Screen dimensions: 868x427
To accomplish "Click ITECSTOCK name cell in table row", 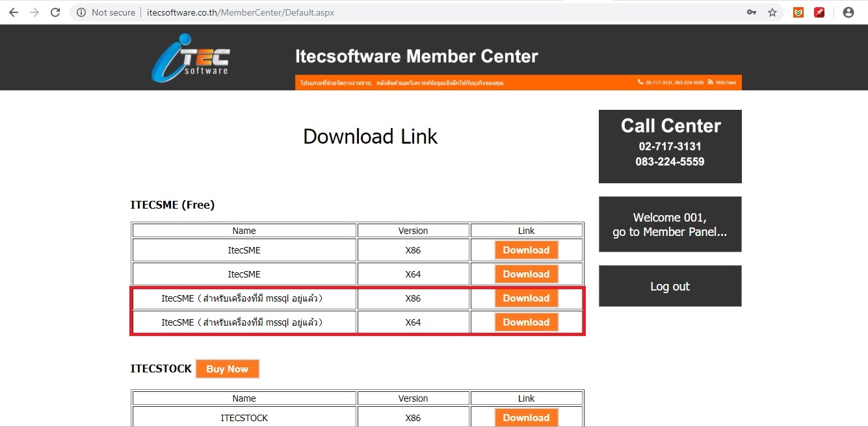I will [244, 418].
